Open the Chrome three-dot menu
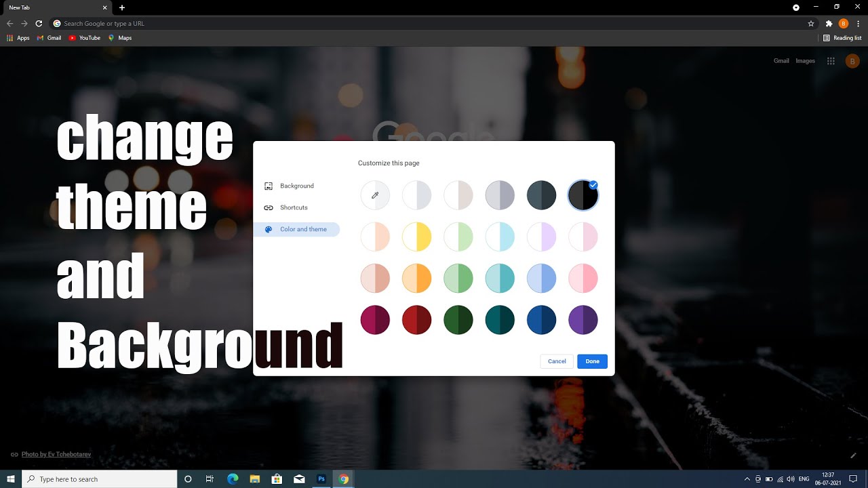 tap(859, 23)
